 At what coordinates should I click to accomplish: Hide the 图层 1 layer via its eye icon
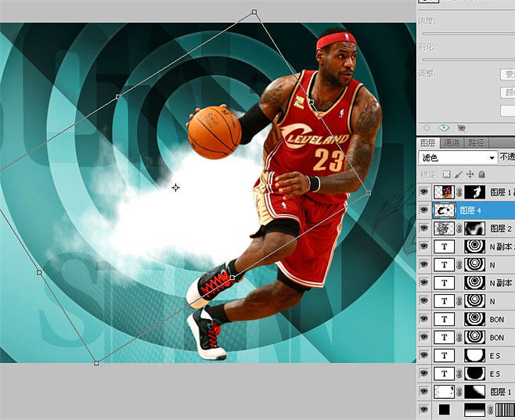[x=424, y=392]
